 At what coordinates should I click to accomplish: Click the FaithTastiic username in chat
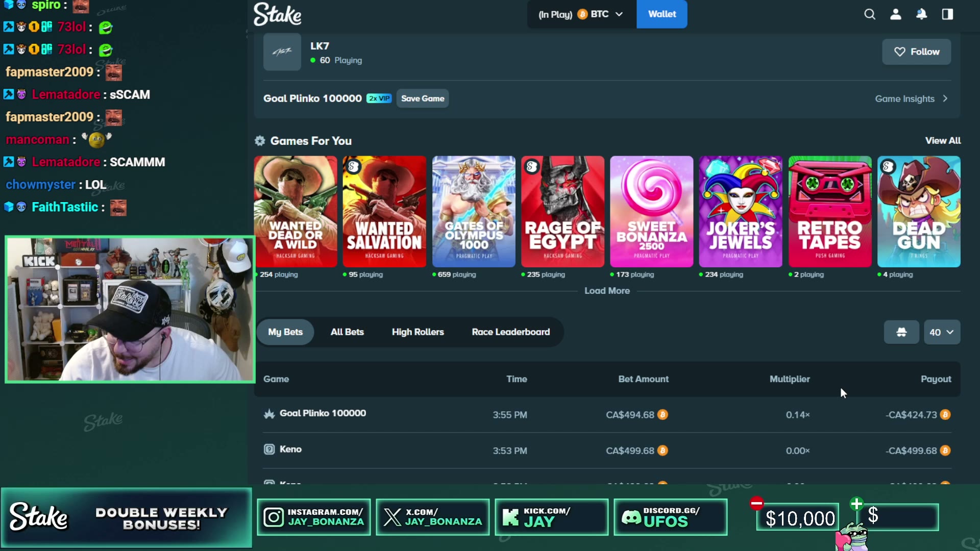tap(65, 207)
